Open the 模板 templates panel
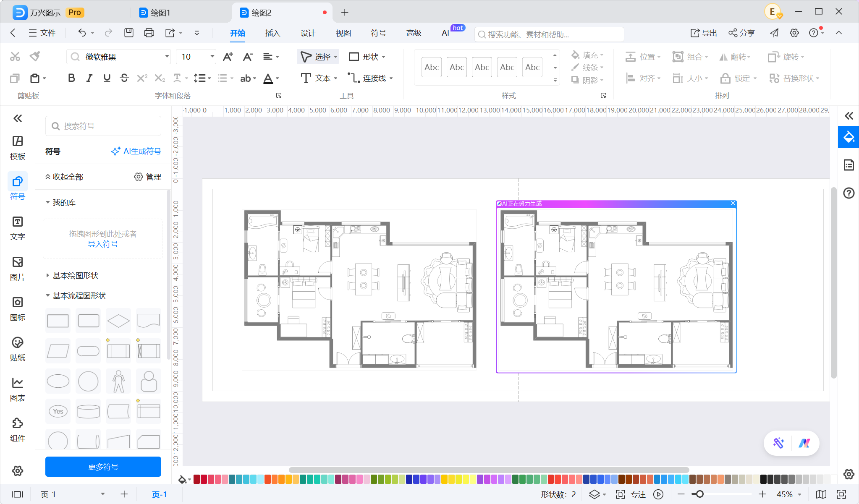This screenshot has width=859, height=504. point(18,148)
